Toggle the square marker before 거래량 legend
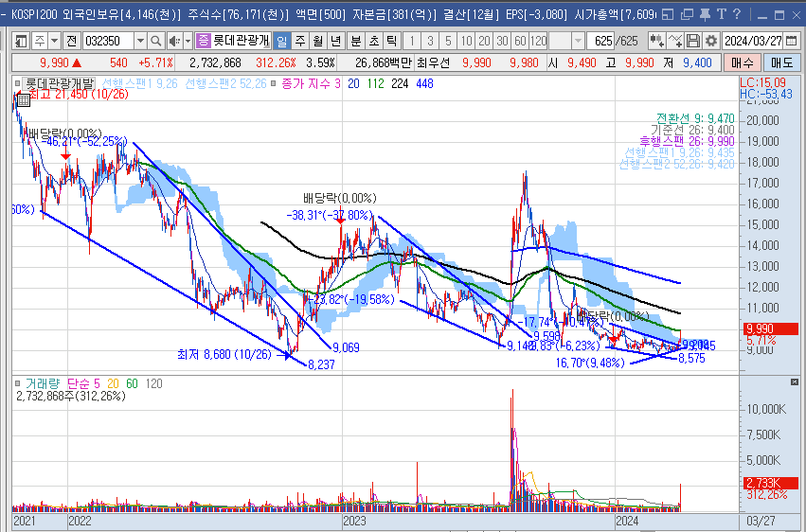Screen dimensions: 806x532 click(x=18, y=383)
